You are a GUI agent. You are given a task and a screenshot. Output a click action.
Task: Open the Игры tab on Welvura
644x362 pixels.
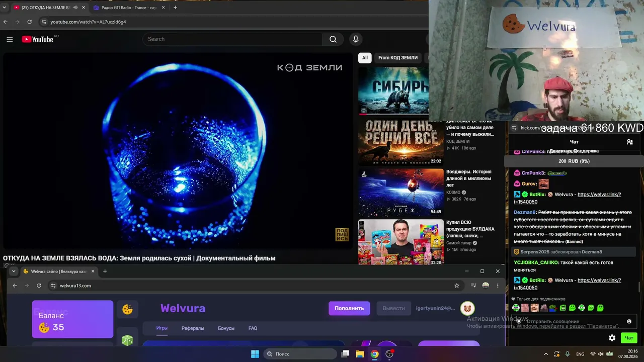pyautogui.click(x=162, y=328)
